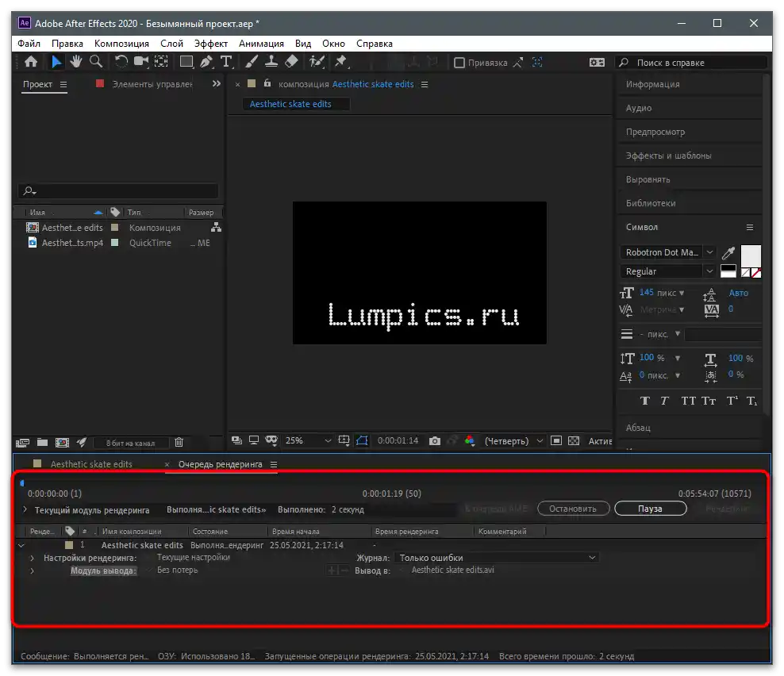The image size is (784, 676).
Task: Select the Brush tool
Action: [x=252, y=62]
